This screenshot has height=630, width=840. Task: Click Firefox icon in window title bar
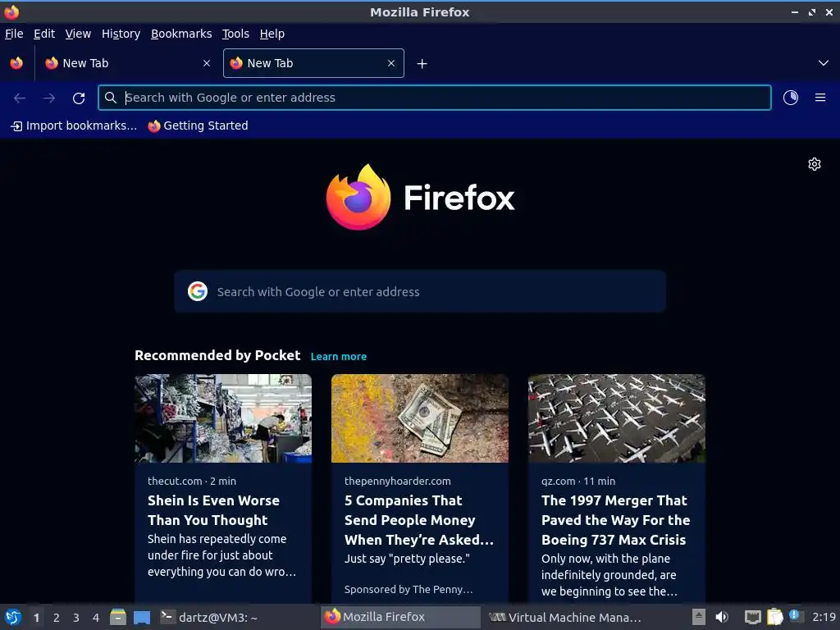coord(11,11)
